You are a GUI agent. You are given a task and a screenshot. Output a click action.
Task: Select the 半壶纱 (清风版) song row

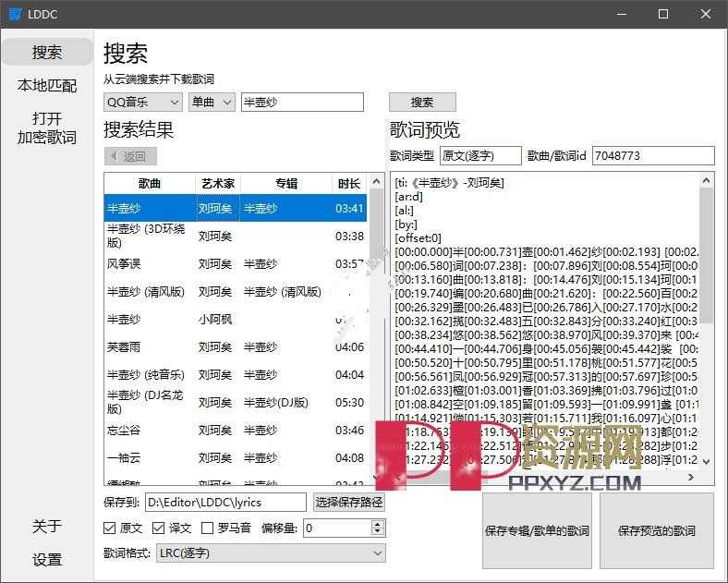click(236, 292)
